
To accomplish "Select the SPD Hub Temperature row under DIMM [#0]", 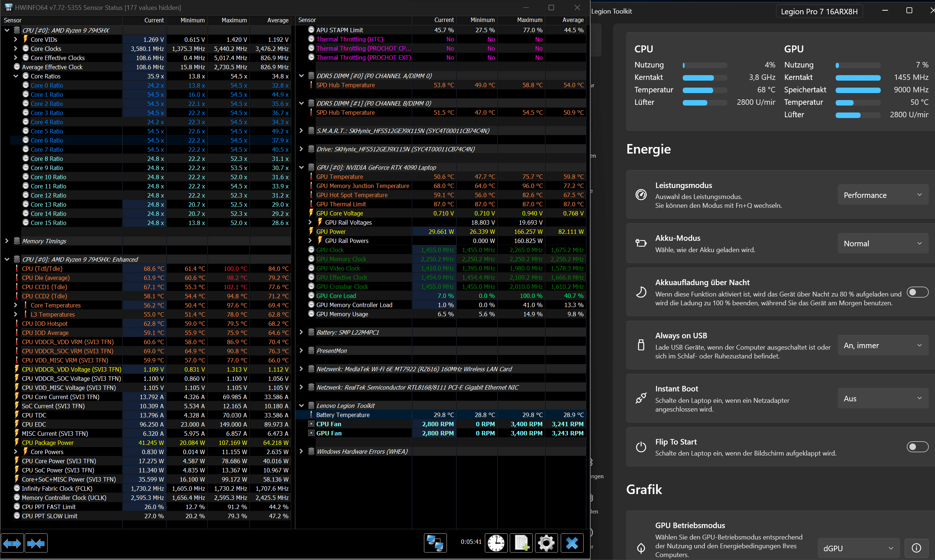I will 441,85.
